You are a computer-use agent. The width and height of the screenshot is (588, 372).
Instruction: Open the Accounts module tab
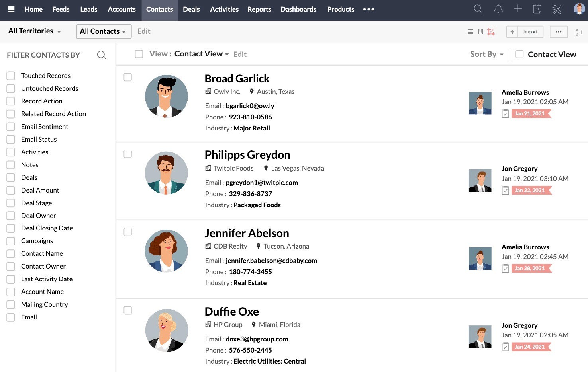coord(122,9)
